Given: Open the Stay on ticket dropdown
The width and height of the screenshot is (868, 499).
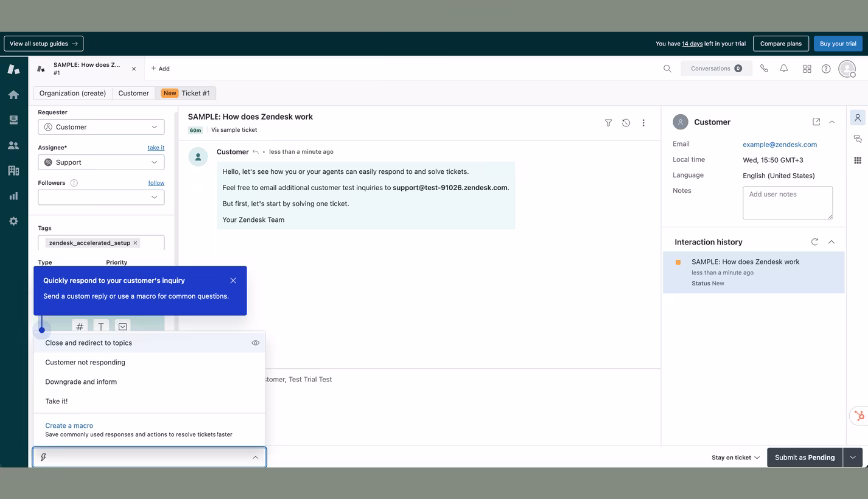Looking at the screenshot, I should [735, 457].
